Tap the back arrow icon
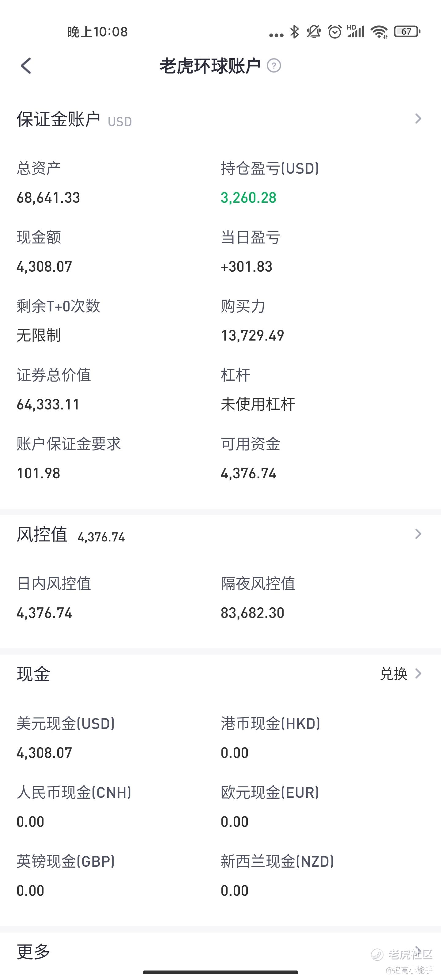Screen dimensions: 441x980 tap(25, 66)
